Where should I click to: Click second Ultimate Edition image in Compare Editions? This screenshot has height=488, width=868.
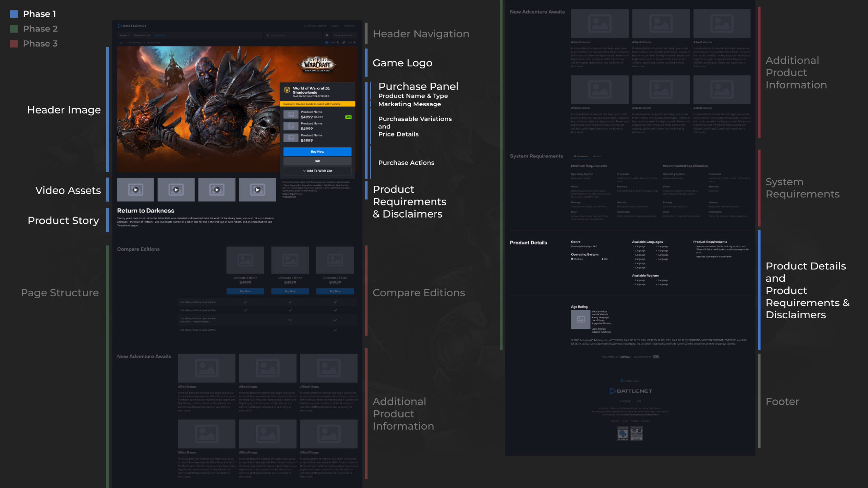pyautogui.click(x=290, y=260)
